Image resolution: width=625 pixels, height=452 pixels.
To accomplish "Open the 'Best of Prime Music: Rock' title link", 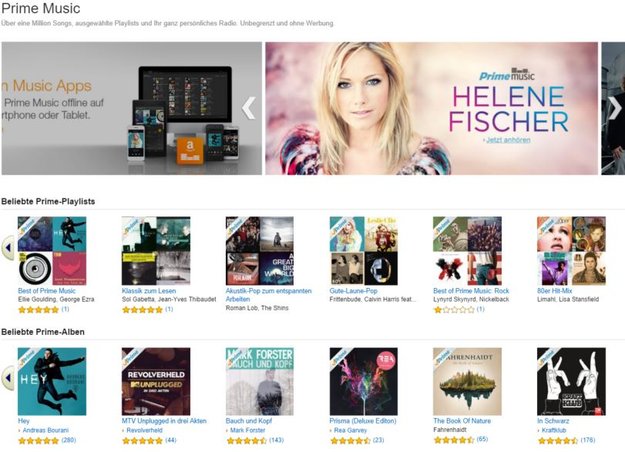I will pos(471,291).
